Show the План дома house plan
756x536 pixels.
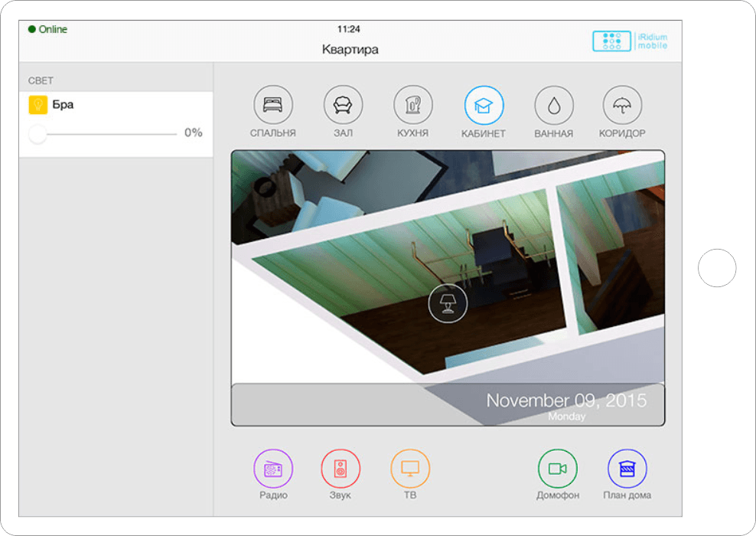click(x=627, y=469)
